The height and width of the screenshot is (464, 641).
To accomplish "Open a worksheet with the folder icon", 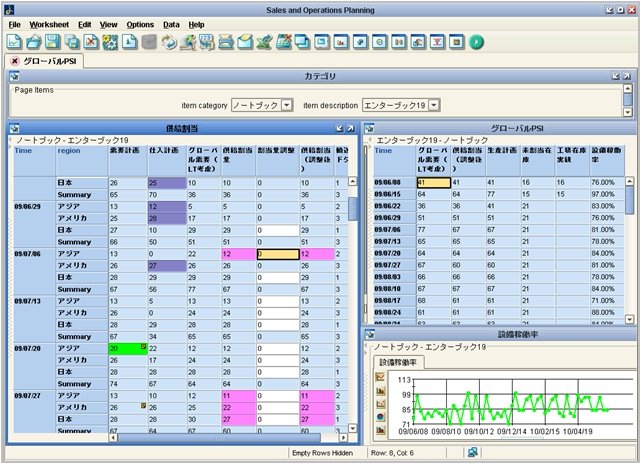I will point(34,42).
